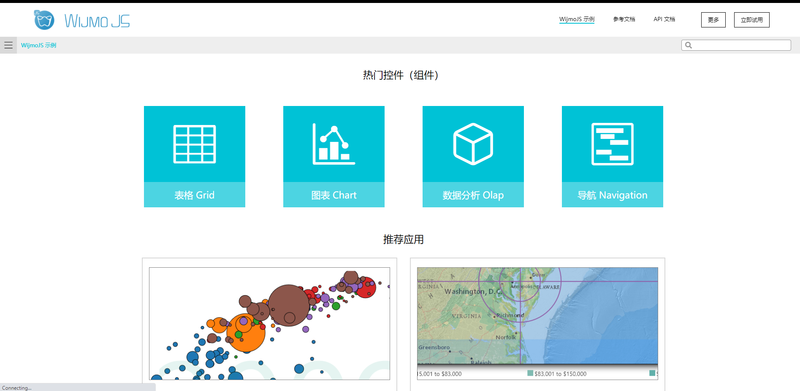Focus the search input field
The width and height of the screenshot is (800, 391).
coord(736,45)
